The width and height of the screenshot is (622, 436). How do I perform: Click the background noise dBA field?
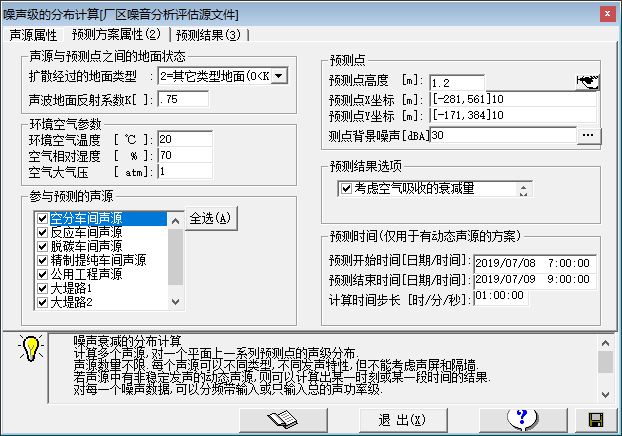coord(503,136)
